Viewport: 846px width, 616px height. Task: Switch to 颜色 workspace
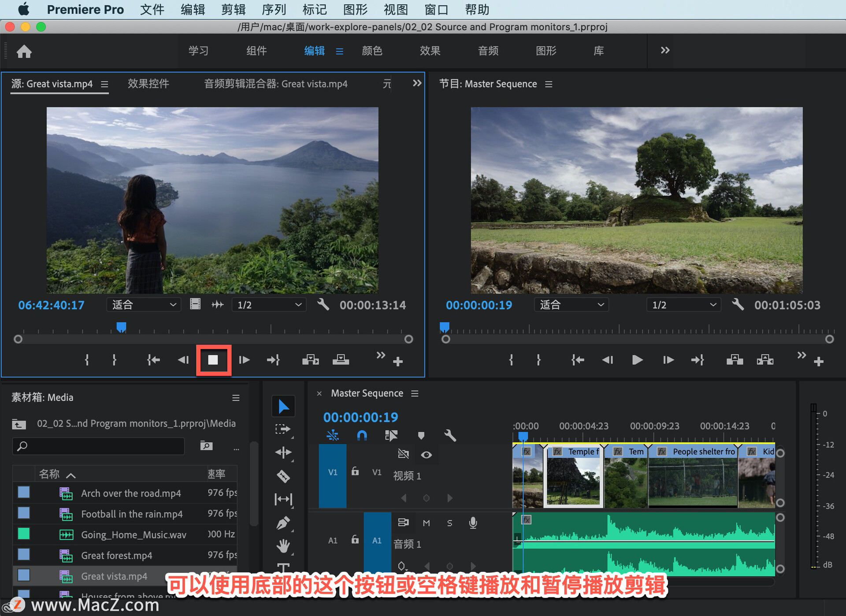coord(372,51)
